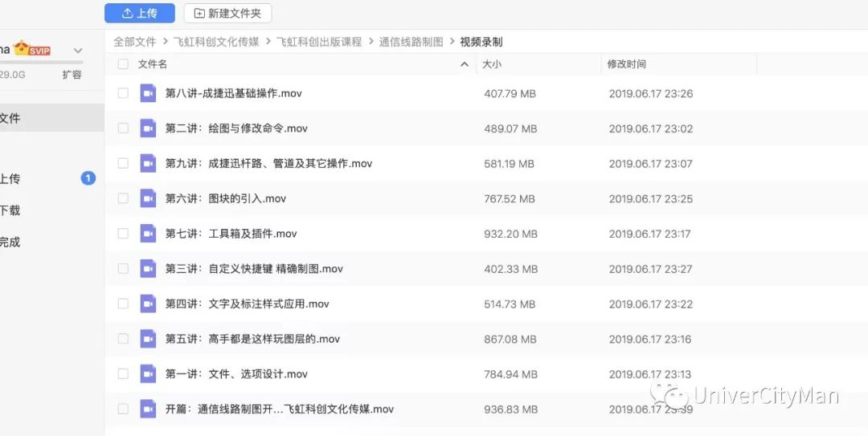Click the SVIP crown badge
The image size is (868, 436).
pos(32,49)
